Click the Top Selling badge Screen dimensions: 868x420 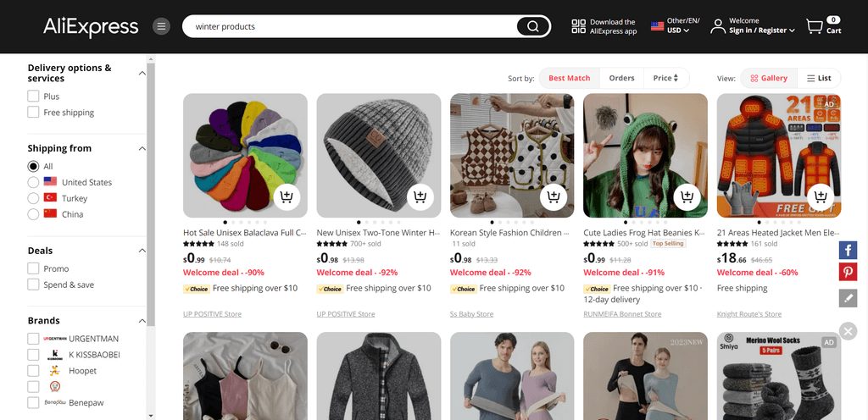coord(668,244)
